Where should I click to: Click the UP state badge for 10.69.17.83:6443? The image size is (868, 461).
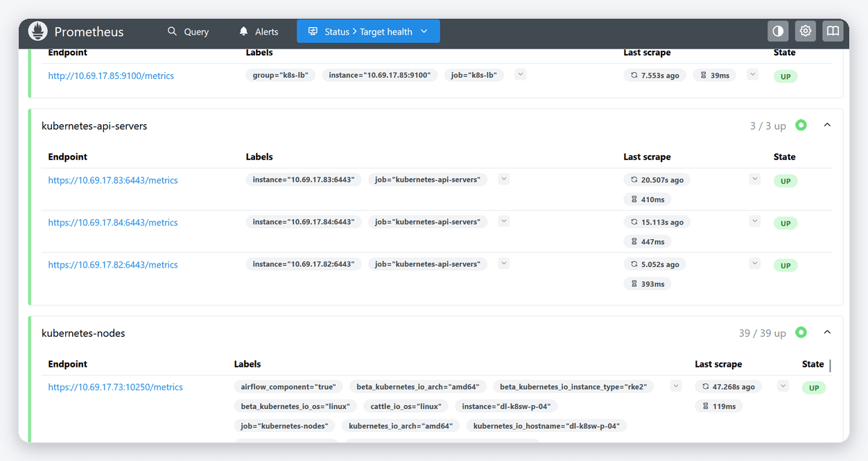tap(785, 181)
